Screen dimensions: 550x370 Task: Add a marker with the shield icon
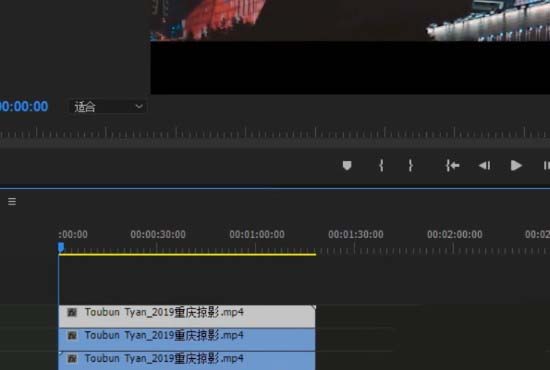coord(347,166)
